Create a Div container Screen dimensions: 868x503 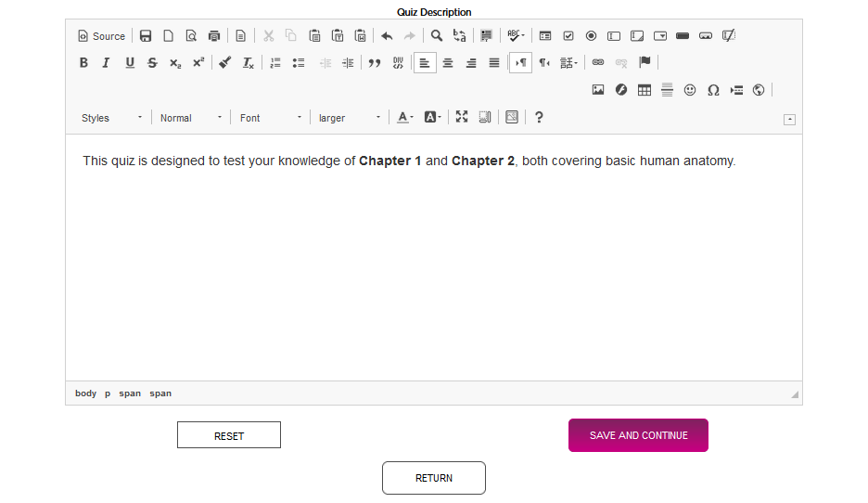[x=398, y=62]
